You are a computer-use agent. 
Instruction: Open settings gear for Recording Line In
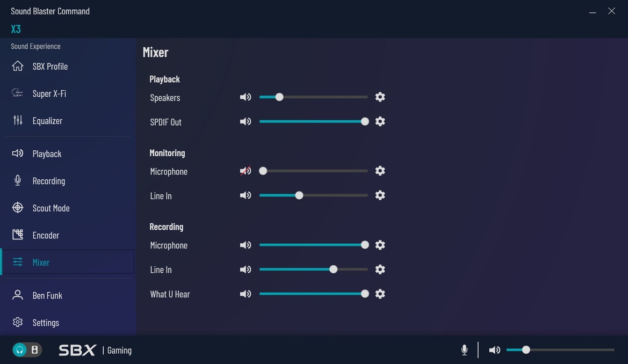[380, 270]
